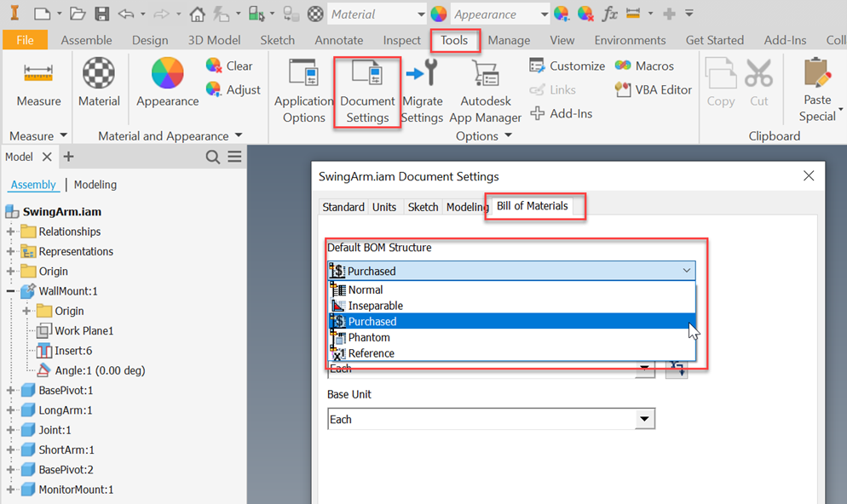Select Reference BOM structure option
This screenshot has width=847, height=504.
(x=511, y=353)
